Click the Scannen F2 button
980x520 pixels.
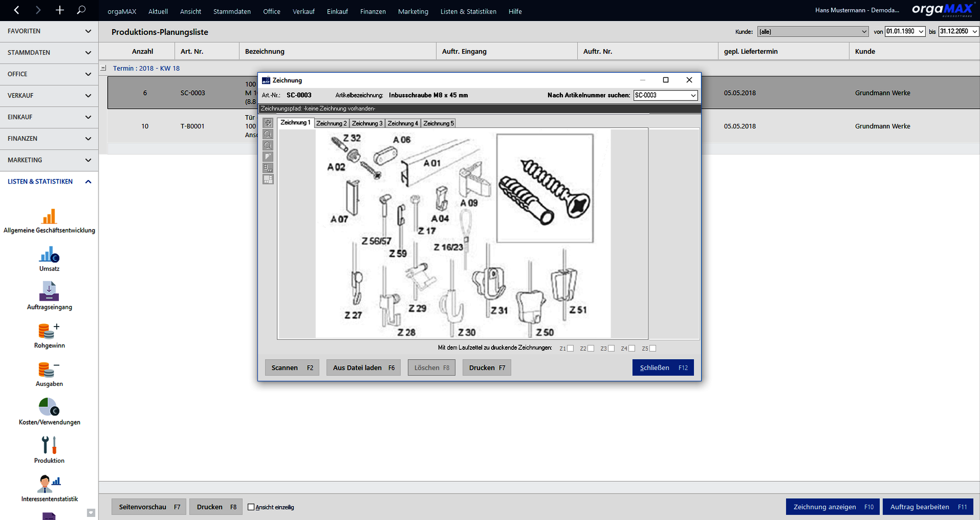(x=292, y=368)
